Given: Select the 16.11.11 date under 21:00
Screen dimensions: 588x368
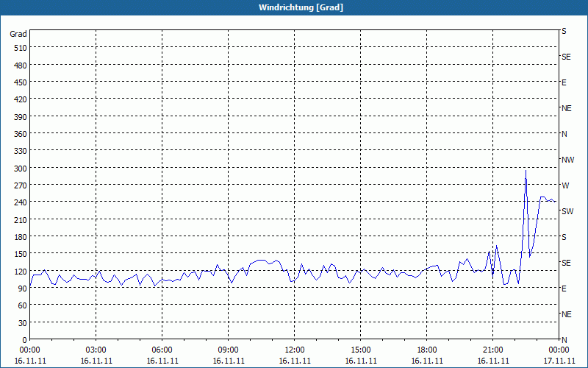Looking at the screenshot, I should click(x=493, y=361).
